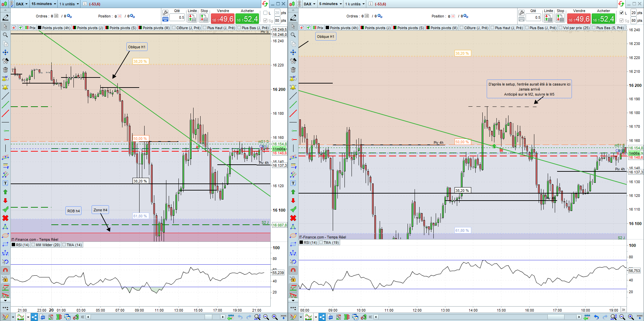Enable Plus Bas (J, Pré) on 15-minute chart
Viewport: 644px width, 321px height.
(x=239, y=28)
